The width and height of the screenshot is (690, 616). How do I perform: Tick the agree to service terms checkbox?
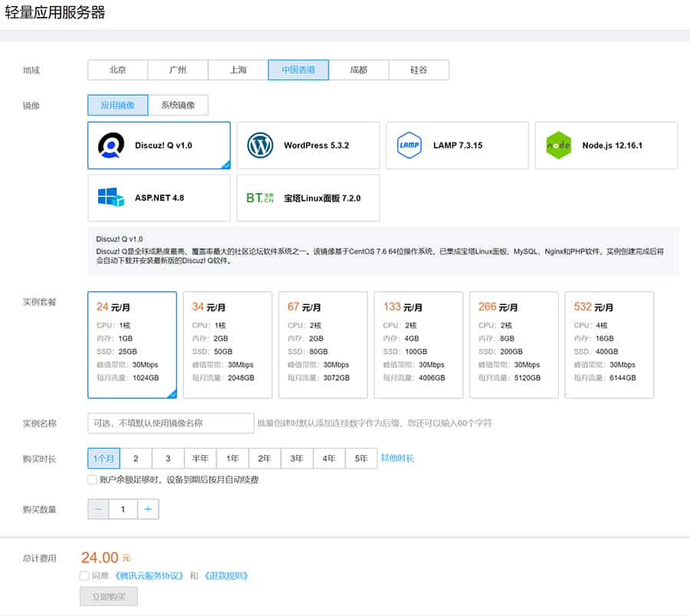click(x=84, y=575)
